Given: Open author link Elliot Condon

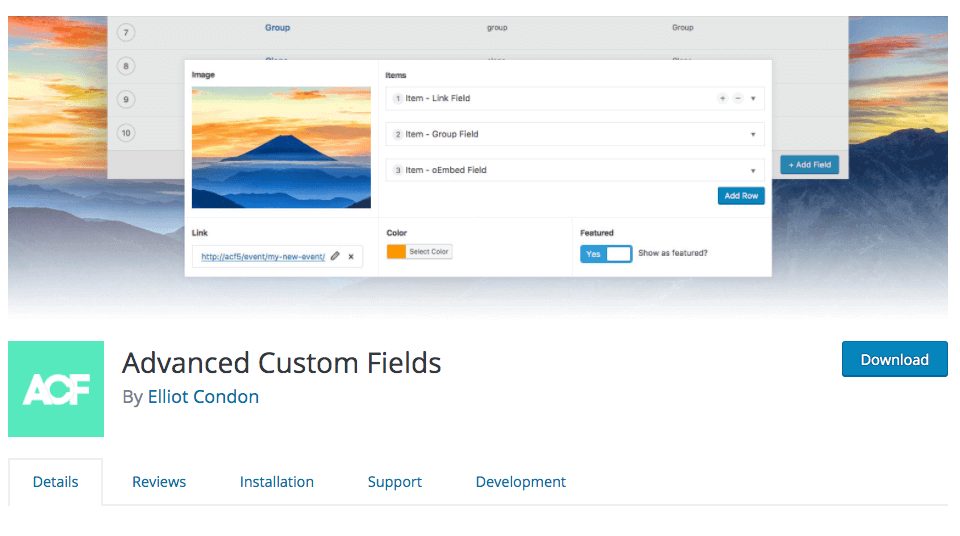Looking at the screenshot, I should [x=203, y=397].
